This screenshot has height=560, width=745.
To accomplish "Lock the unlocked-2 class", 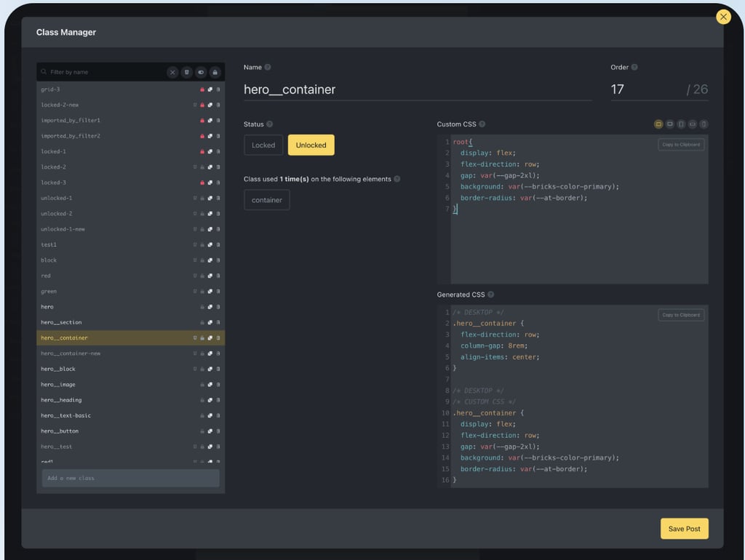I will (202, 214).
